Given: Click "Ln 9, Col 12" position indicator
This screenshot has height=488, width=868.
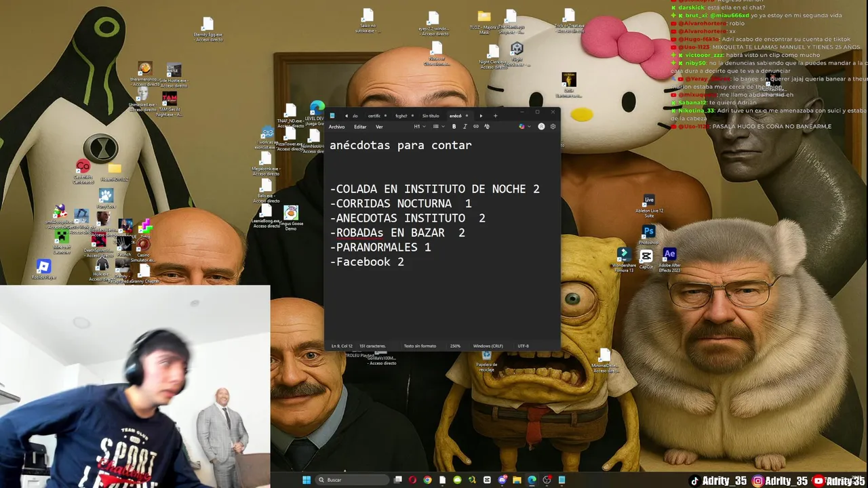Looking at the screenshot, I should pyautogui.click(x=342, y=346).
